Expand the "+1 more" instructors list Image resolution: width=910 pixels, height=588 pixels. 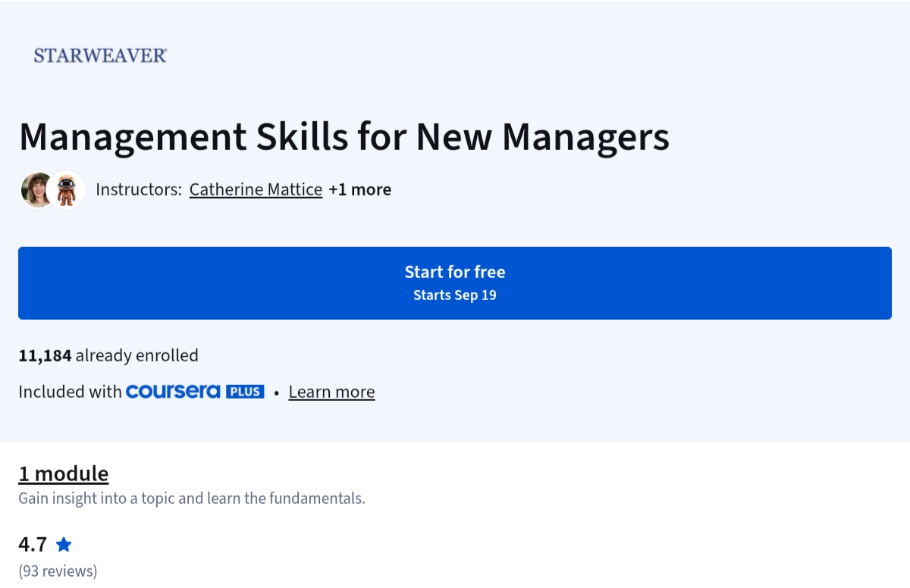pos(360,189)
